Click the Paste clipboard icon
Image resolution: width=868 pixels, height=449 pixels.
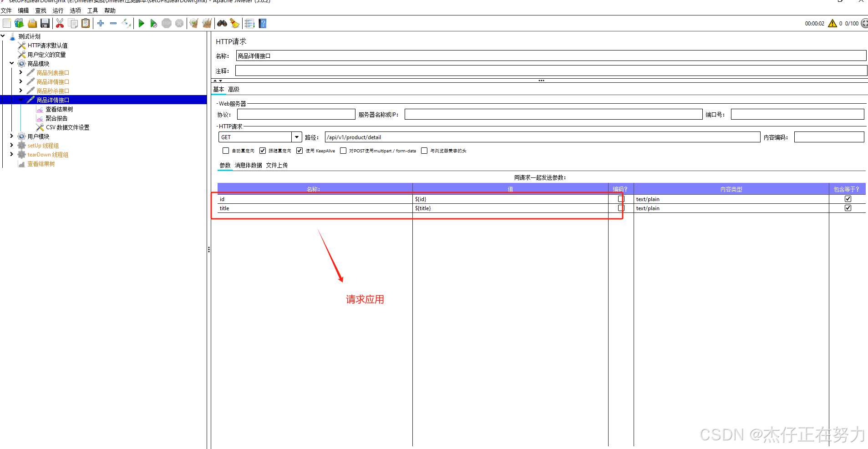86,23
